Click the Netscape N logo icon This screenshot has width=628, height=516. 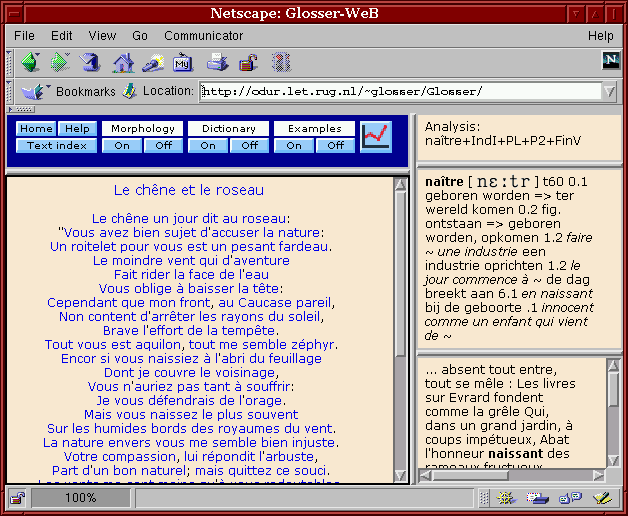tap(611, 61)
